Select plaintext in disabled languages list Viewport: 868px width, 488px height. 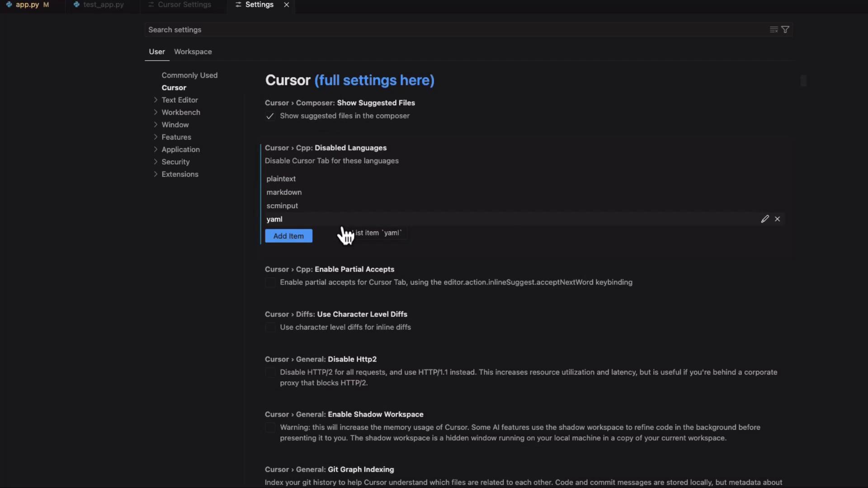pyautogui.click(x=281, y=179)
